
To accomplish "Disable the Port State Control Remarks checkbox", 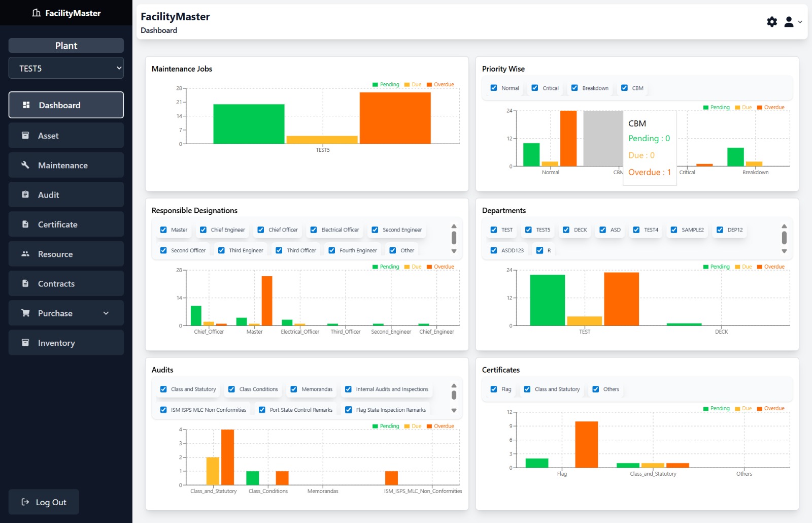I will (x=262, y=410).
